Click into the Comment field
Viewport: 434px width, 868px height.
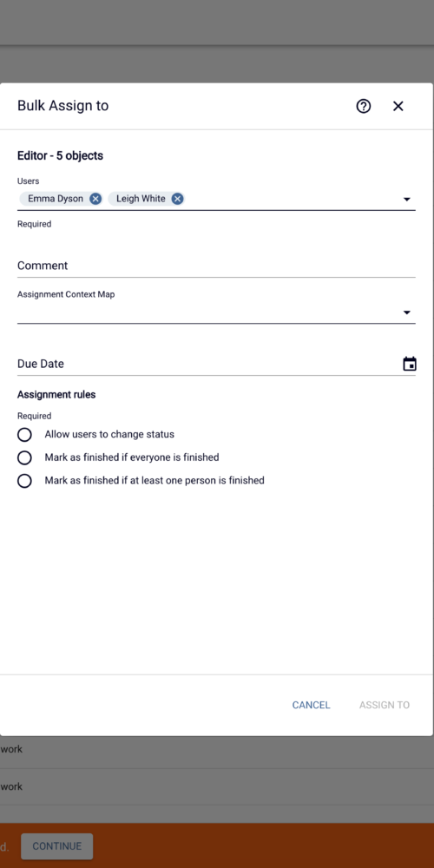pos(216,266)
